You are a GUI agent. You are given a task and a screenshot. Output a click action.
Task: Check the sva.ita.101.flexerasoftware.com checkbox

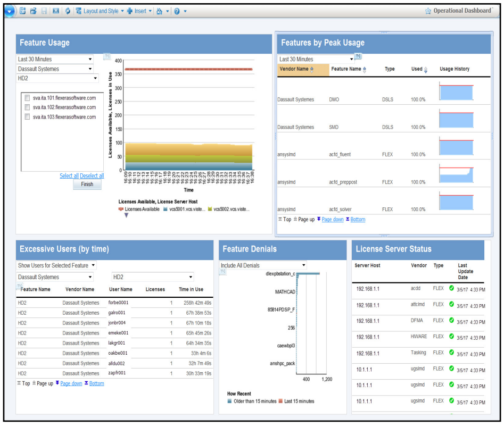point(28,98)
